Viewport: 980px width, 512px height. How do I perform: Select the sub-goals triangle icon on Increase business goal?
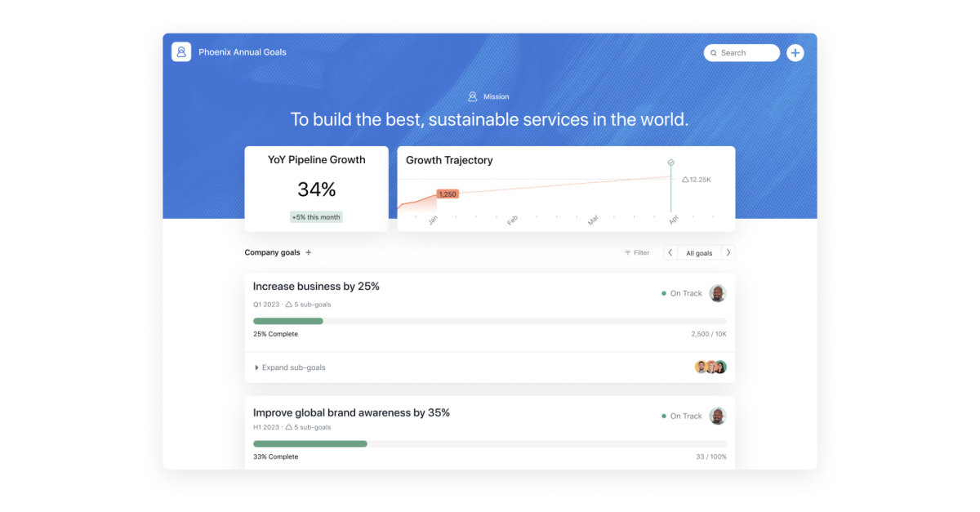[x=288, y=304]
